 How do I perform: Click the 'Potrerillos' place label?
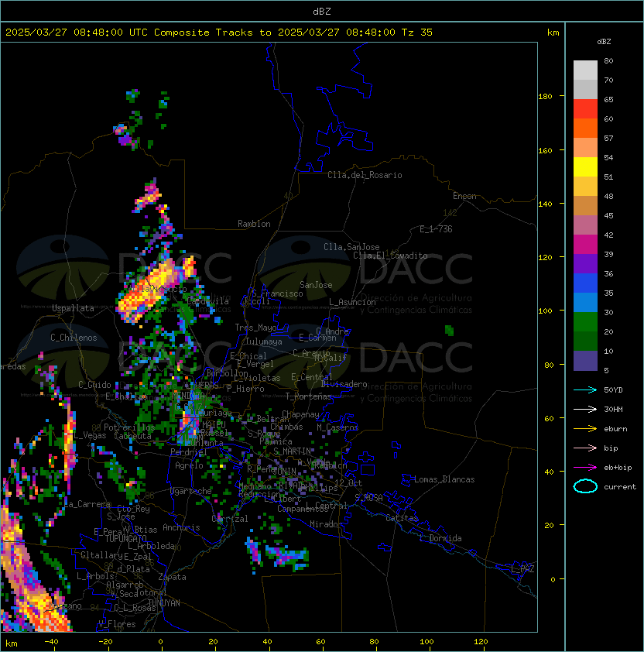point(129,427)
